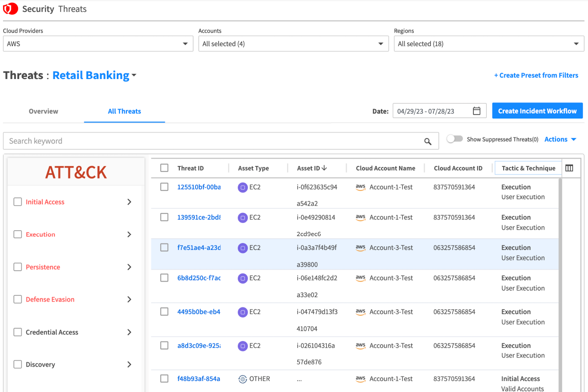The width and height of the screenshot is (588, 392).
Task: Click the red Security shield logo
Action: pos(10,8)
